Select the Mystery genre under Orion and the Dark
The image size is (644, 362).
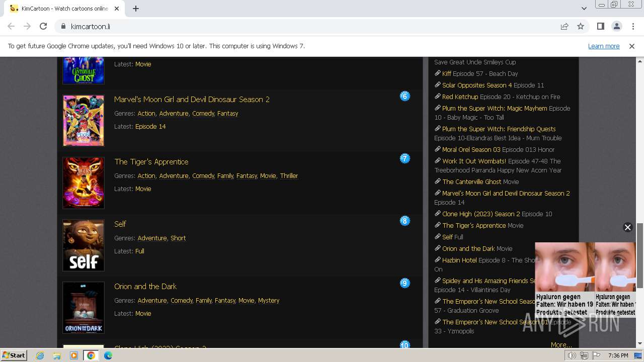coord(269,300)
